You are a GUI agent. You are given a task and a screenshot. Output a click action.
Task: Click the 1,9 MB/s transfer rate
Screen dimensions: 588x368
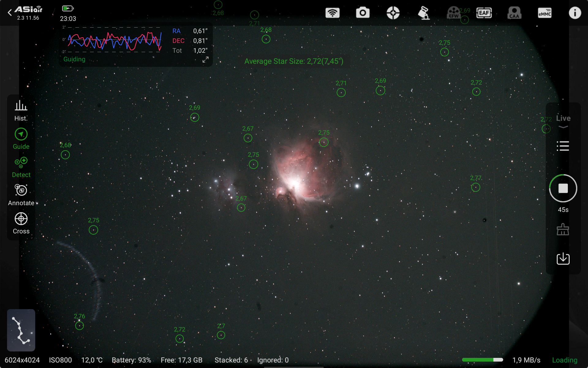click(x=526, y=360)
